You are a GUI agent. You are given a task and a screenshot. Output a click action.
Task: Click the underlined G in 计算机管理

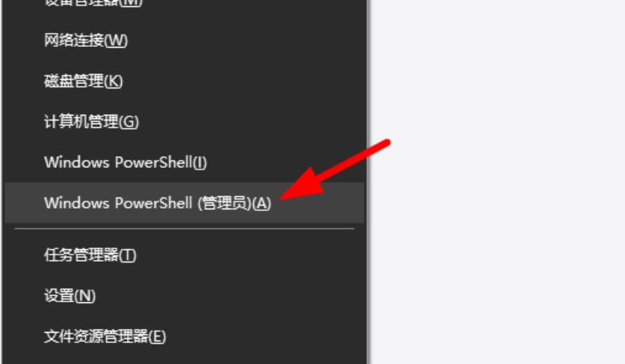pyautogui.click(x=129, y=122)
